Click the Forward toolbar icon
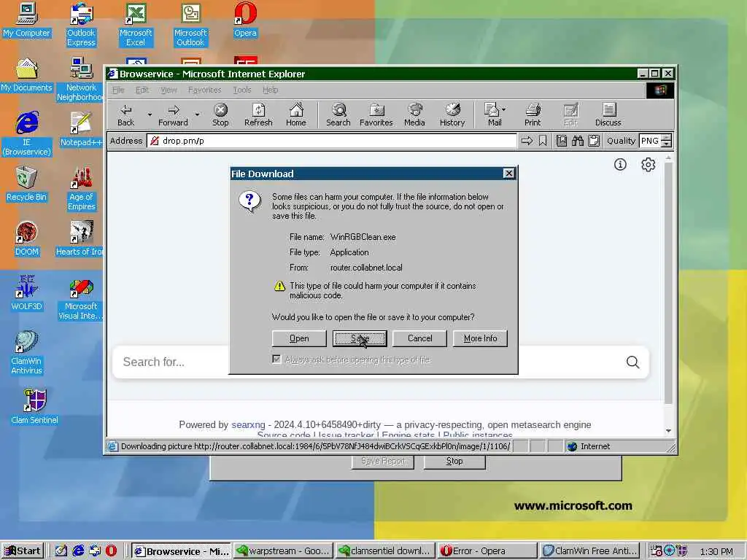The height and width of the screenshot is (560, 747). (x=174, y=114)
